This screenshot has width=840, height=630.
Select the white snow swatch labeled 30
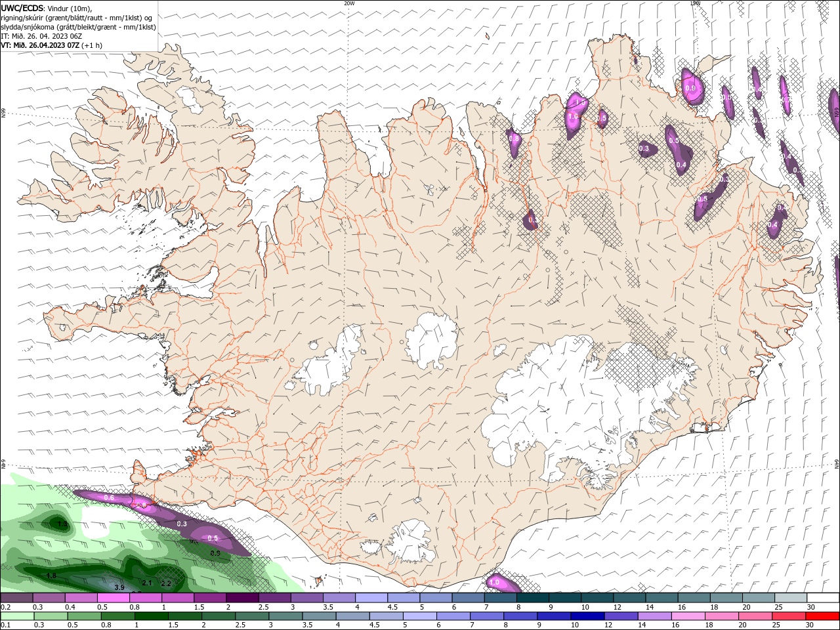click(x=823, y=597)
